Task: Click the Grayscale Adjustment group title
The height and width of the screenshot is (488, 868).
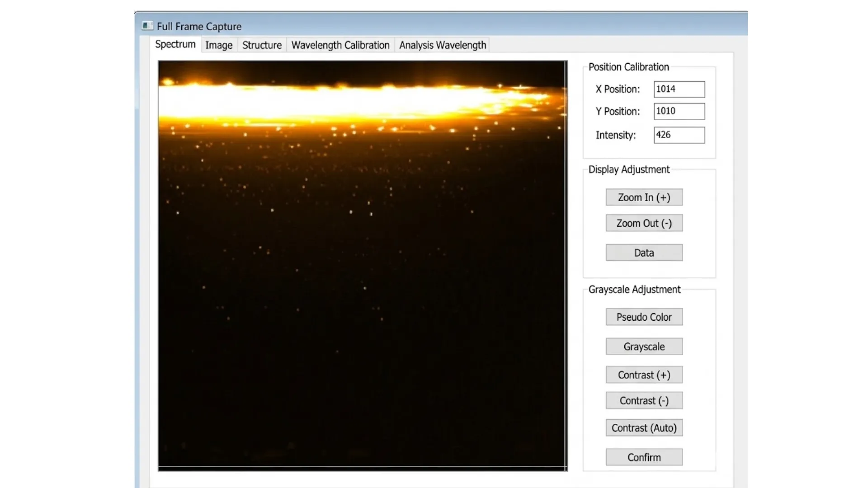Action: 634,290
